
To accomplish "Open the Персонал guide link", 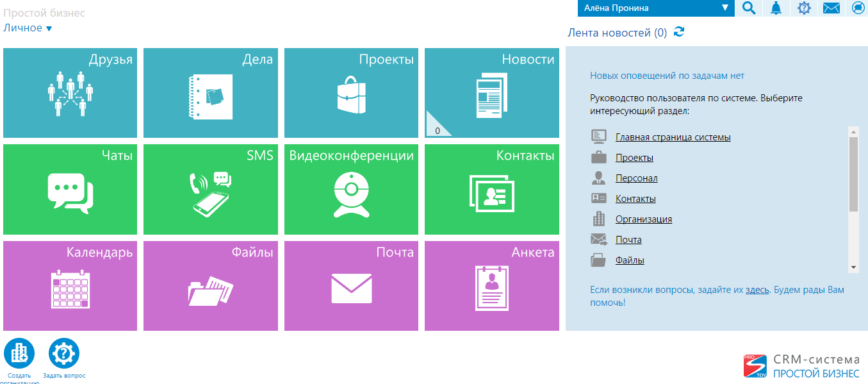I will coord(637,178).
